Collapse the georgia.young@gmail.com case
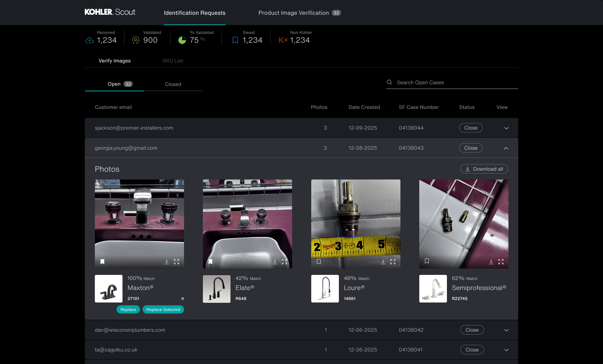Viewport: 603px width, 364px height. pos(506,148)
